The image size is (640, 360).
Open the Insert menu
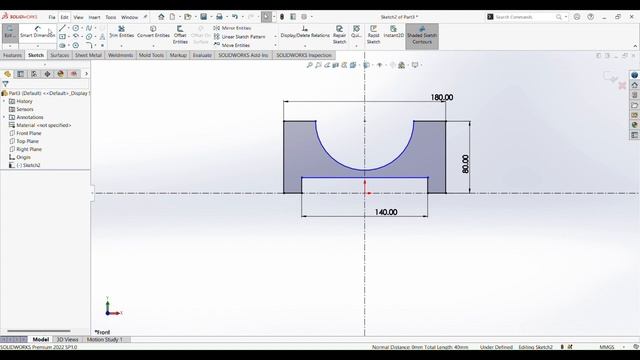point(94,17)
